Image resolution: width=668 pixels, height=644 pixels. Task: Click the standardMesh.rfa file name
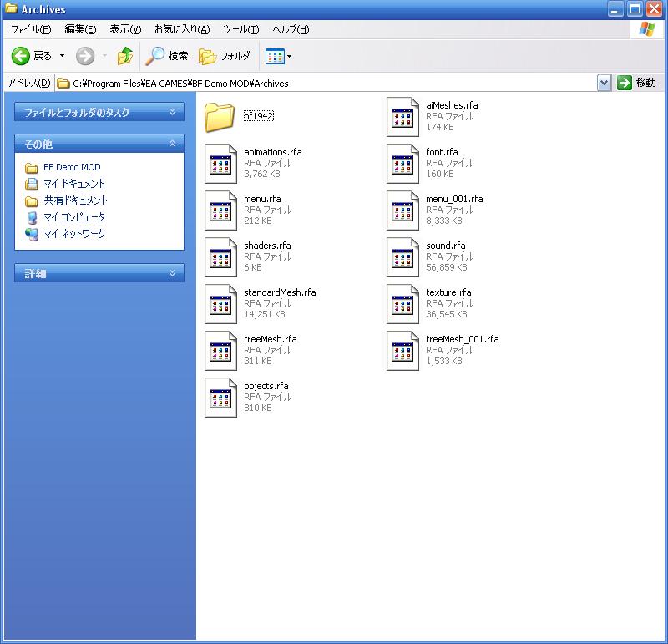(280, 293)
